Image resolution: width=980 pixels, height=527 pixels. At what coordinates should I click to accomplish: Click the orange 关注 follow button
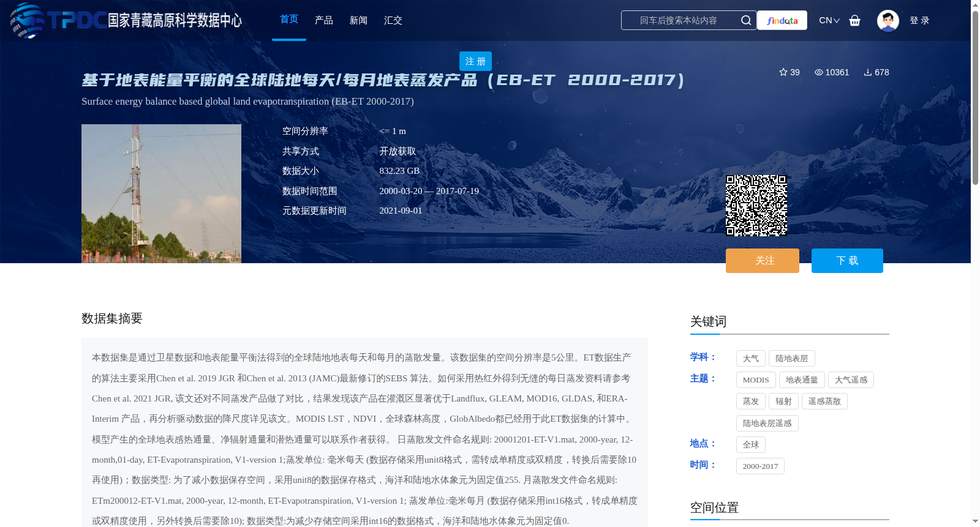pyautogui.click(x=763, y=261)
